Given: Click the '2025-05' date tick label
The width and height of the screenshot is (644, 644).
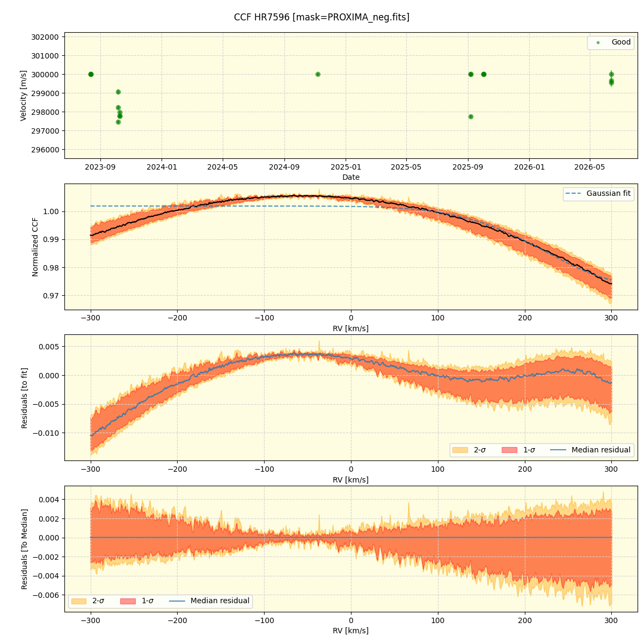Looking at the screenshot, I should [x=406, y=167].
